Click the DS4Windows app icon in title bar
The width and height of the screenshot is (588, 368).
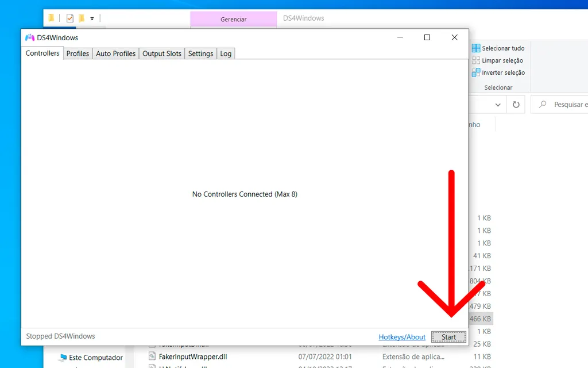tap(30, 37)
